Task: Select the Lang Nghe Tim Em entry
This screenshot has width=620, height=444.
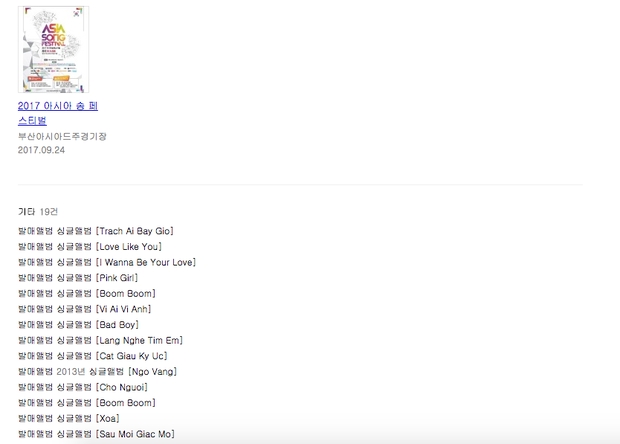Action: coord(100,340)
